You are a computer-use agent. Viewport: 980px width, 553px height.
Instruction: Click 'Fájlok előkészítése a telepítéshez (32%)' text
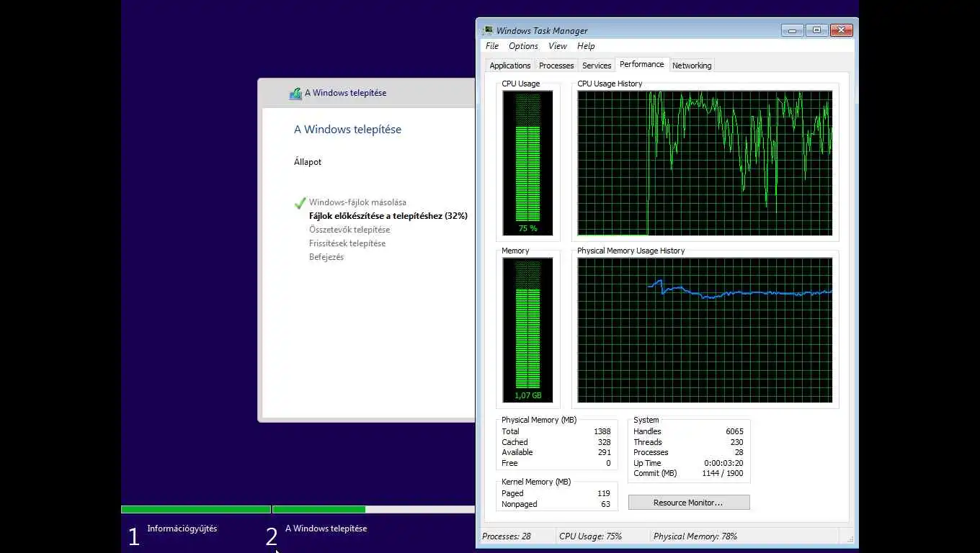click(x=388, y=216)
